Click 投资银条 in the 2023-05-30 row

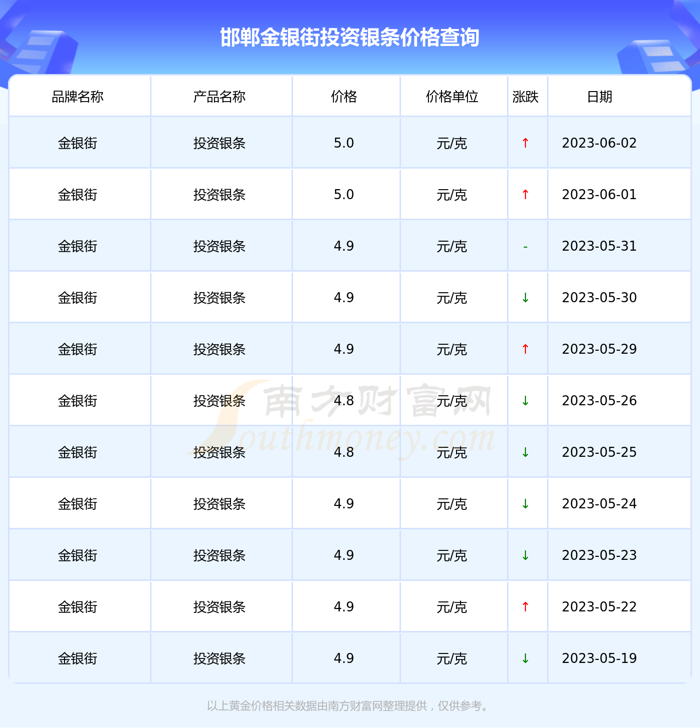click(x=219, y=298)
